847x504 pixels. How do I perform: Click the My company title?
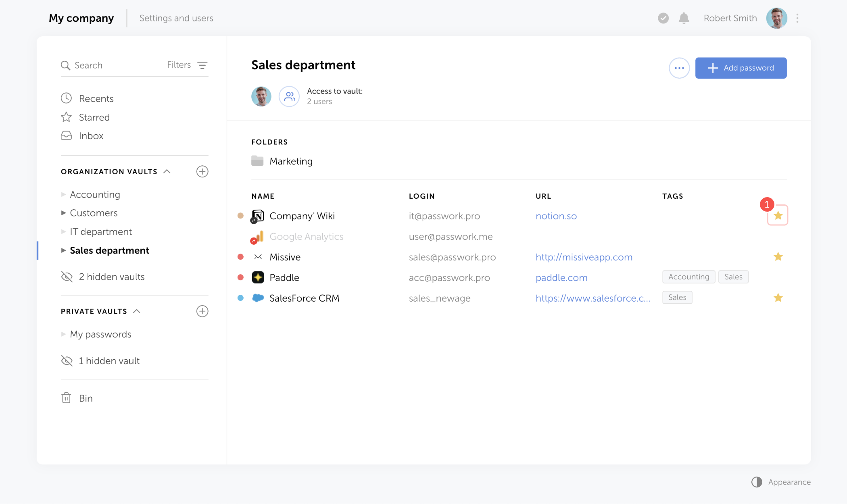(81, 18)
